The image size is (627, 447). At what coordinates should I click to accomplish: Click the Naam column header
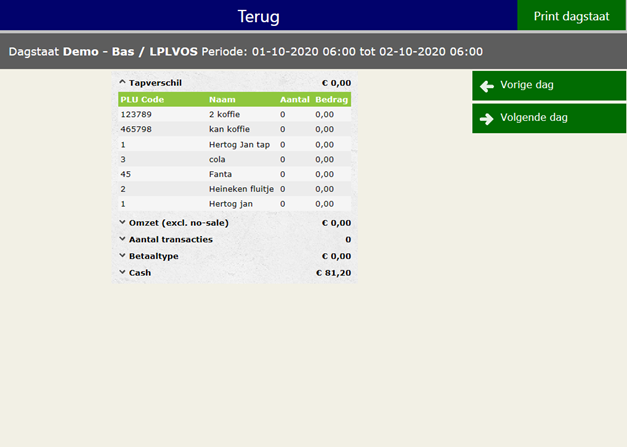(221, 99)
